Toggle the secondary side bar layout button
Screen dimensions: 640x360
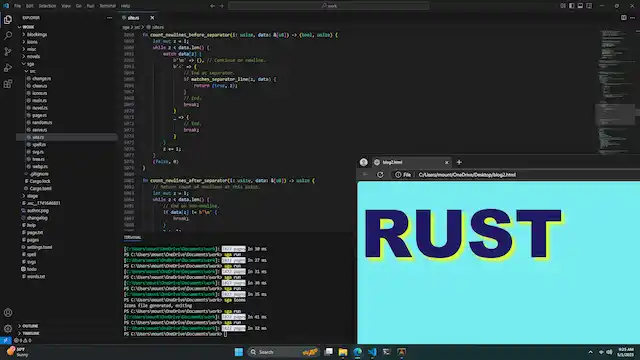coord(589,6)
